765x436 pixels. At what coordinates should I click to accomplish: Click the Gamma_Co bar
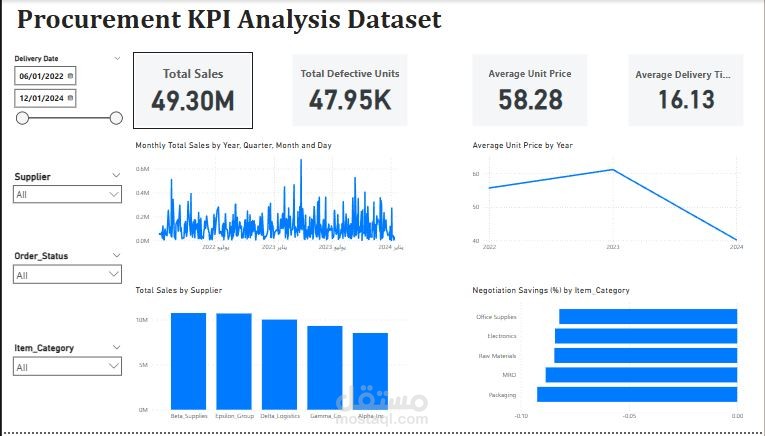tap(325, 368)
